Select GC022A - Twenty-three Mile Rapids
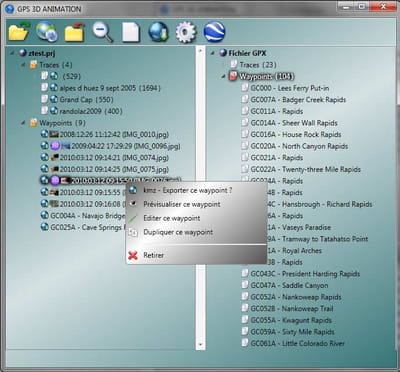The width and height of the screenshot is (400, 372). [306, 169]
